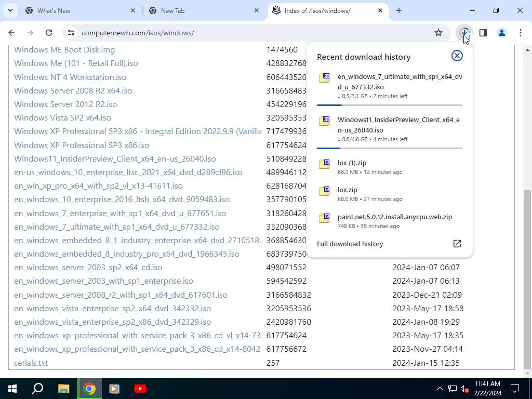Open a new browser tab
Viewport: 532px width, 399px height.
pyautogui.click(x=399, y=10)
